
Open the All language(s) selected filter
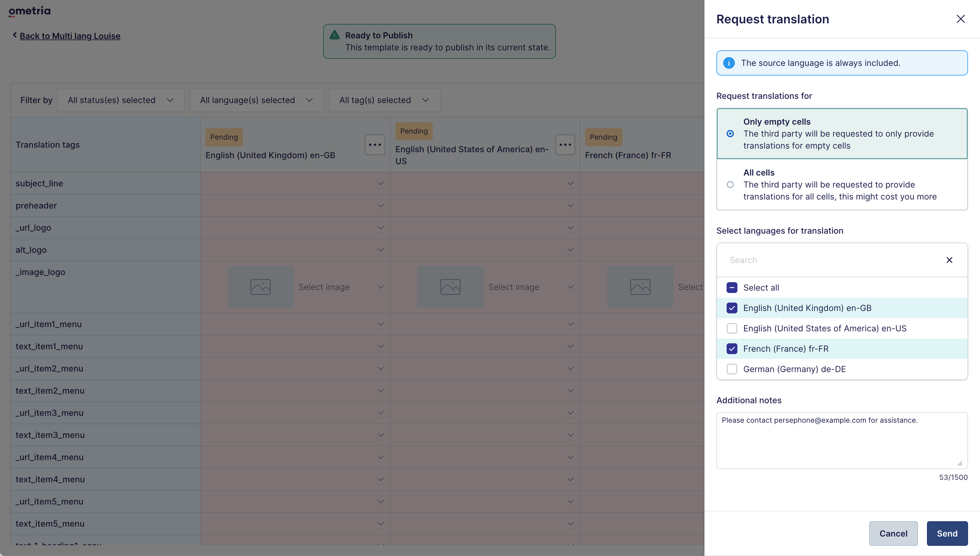[x=257, y=100]
